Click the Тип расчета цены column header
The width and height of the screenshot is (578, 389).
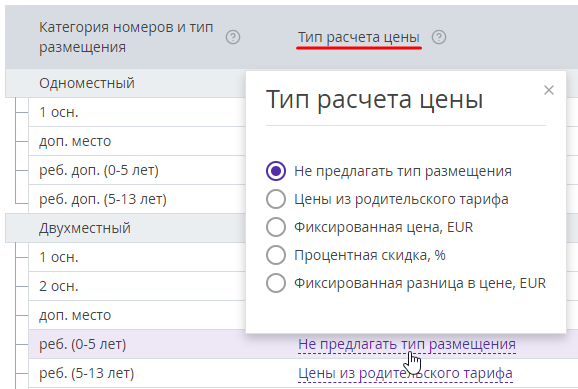click(x=359, y=37)
